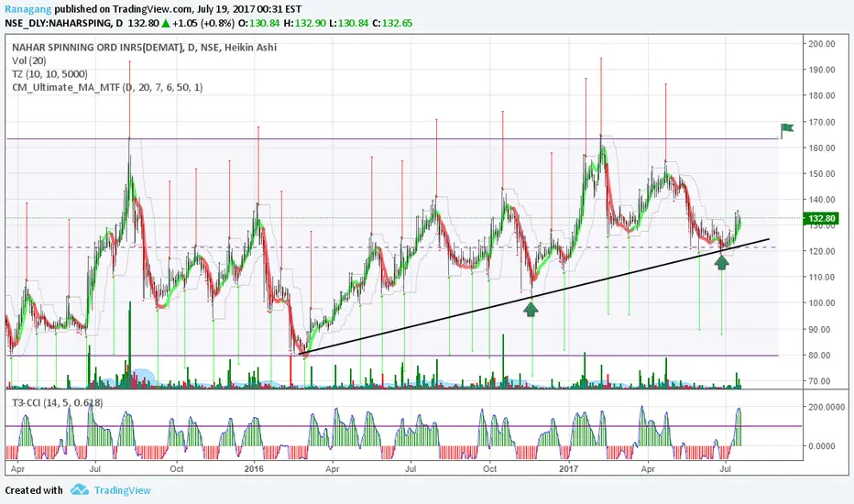The image size is (854, 504).
Task: Click the 160.00 price axis label
Action: coord(821,148)
